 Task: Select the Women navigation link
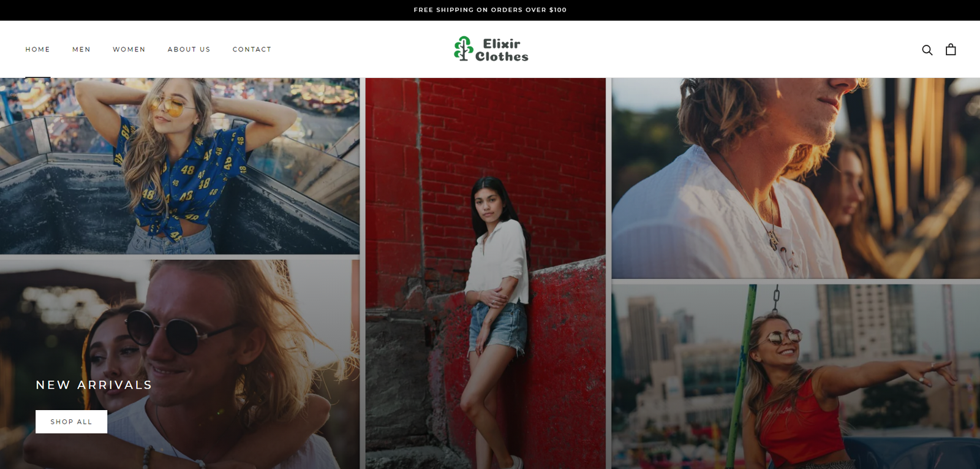click(x=129, y=50)
